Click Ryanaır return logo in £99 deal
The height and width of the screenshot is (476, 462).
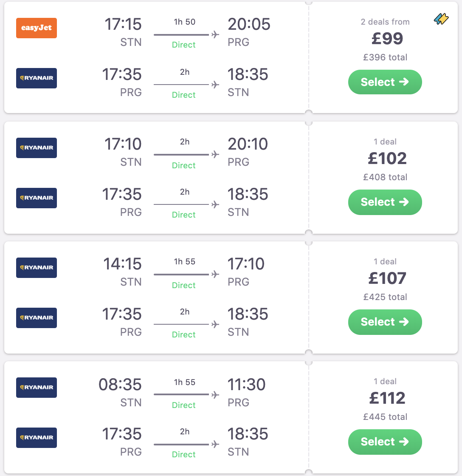(37, 78)
